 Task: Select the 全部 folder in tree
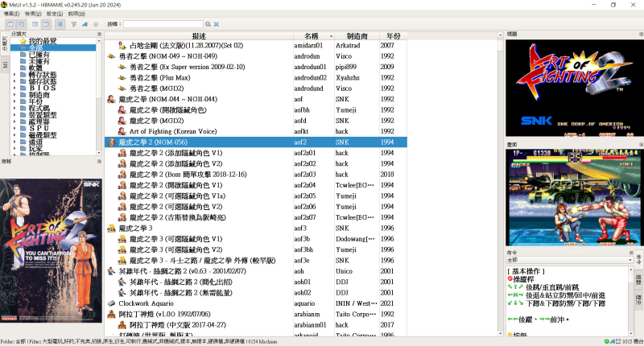pyautogui.click(x=35, y=47)
